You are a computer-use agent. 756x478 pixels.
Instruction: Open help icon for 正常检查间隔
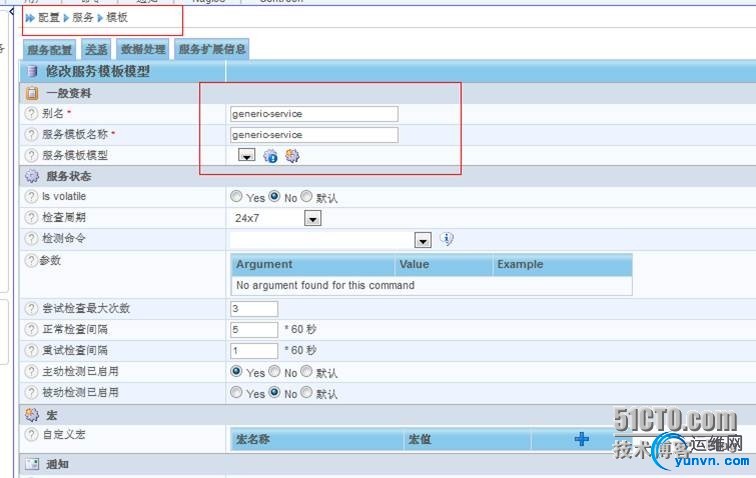point(31,329)
